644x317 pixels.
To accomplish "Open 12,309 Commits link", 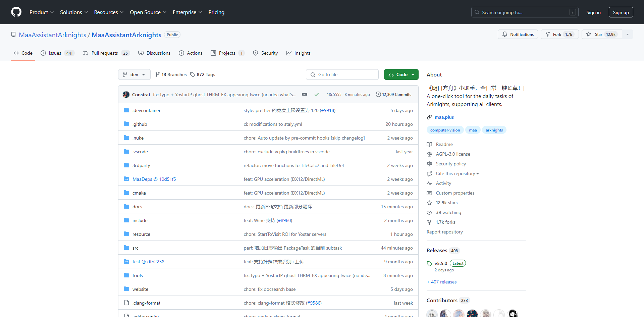I will click(x=393, y=95).
